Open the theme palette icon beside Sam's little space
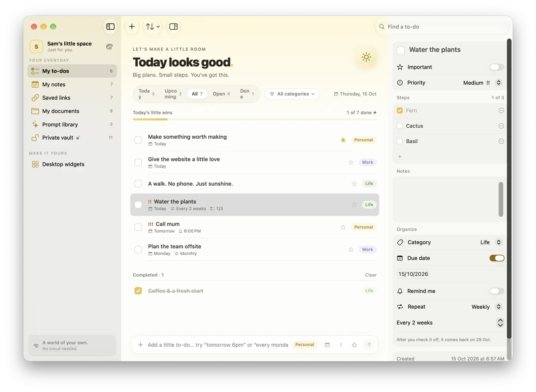Image resolution: width=536 pixels, height=392 pixels. coord(109,47)
